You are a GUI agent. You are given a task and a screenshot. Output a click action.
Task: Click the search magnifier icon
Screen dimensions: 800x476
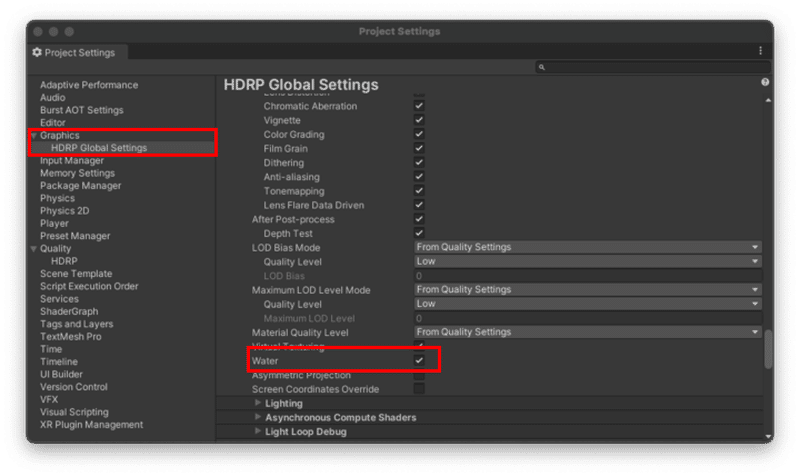542,67
